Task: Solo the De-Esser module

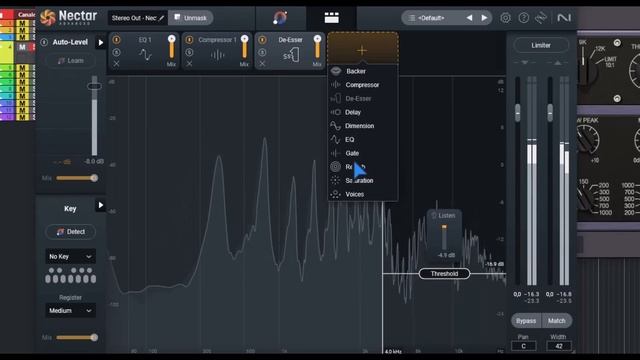Action: click(262, 52)
